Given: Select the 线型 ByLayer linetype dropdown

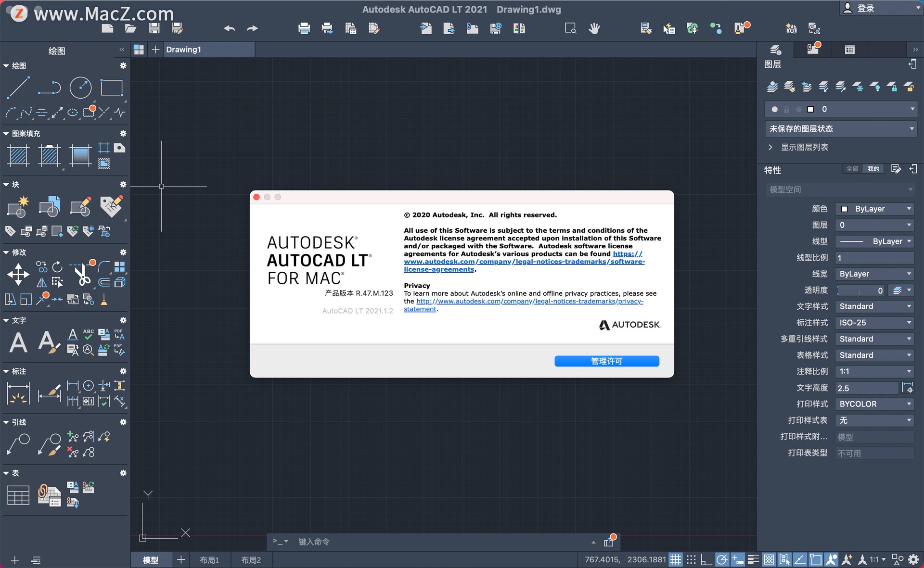Looking at the screenshot, I should [874, 241].
